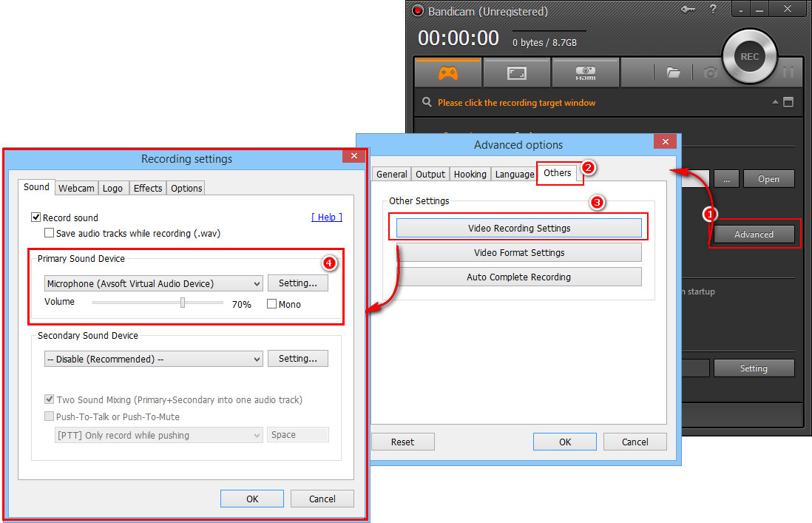Click the 00:00:00 recording timer
Screen dimensions: 812x523
tap(459, 38)
